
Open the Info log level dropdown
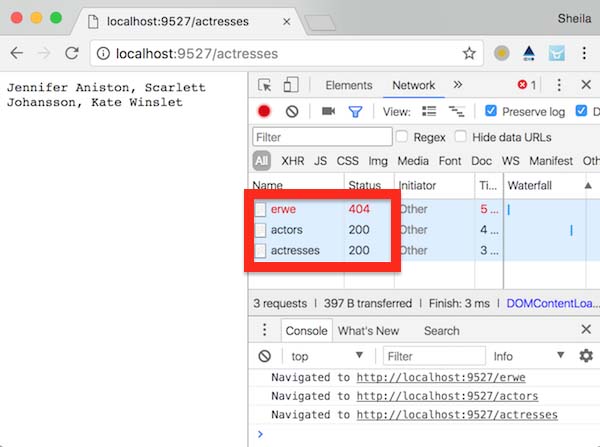tap(529, 356)
